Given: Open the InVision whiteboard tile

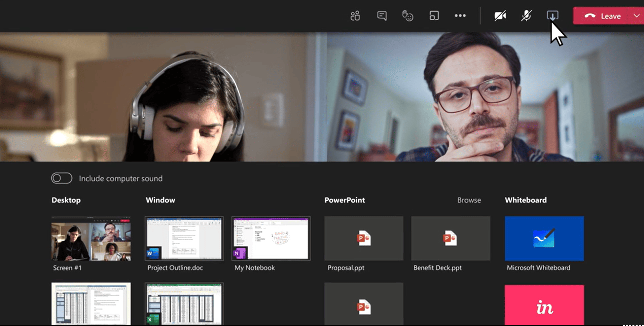Looking at the screenshot, I should point(544,305).
